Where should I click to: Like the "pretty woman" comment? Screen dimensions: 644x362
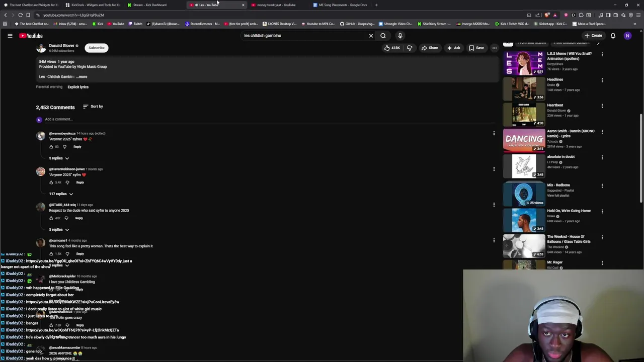(x=51, y=254)
